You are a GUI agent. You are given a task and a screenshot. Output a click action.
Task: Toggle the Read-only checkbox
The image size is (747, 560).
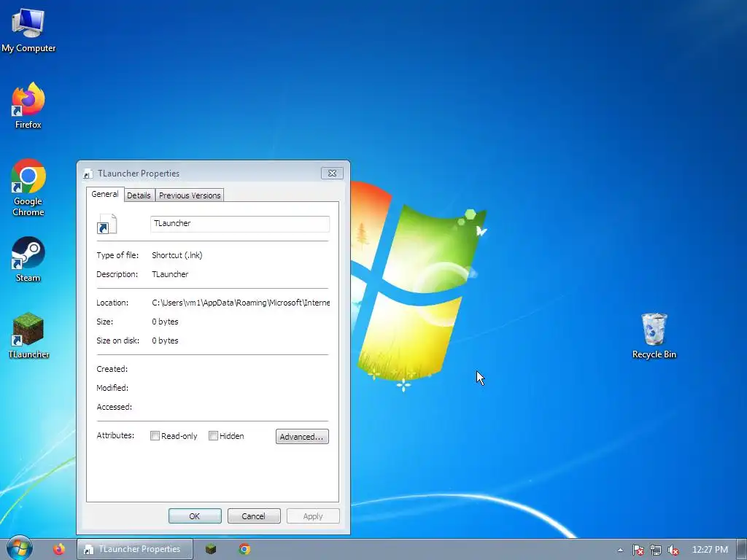pyautogui.click(x=155, y=436)
